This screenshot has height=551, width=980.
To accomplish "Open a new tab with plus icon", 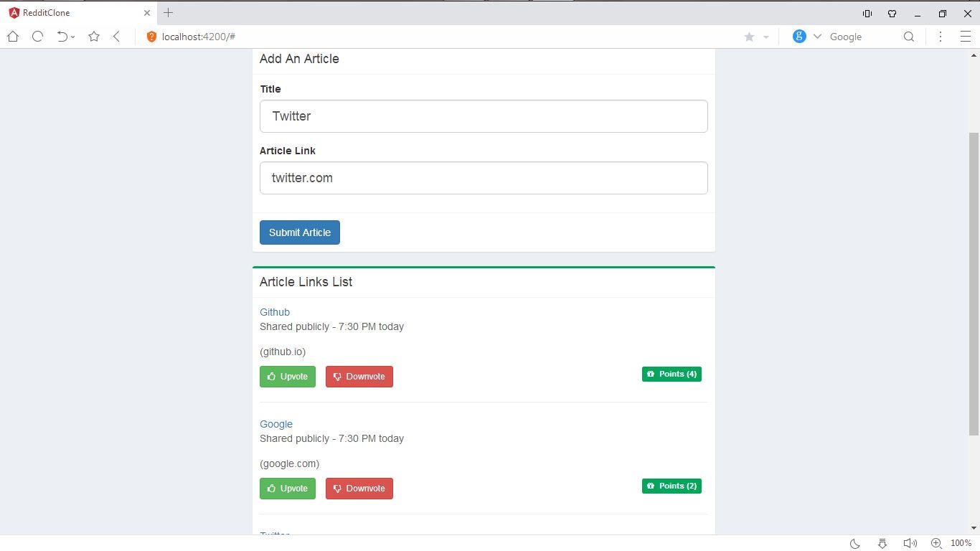I will pyautogui.click(x=169, y=13).
